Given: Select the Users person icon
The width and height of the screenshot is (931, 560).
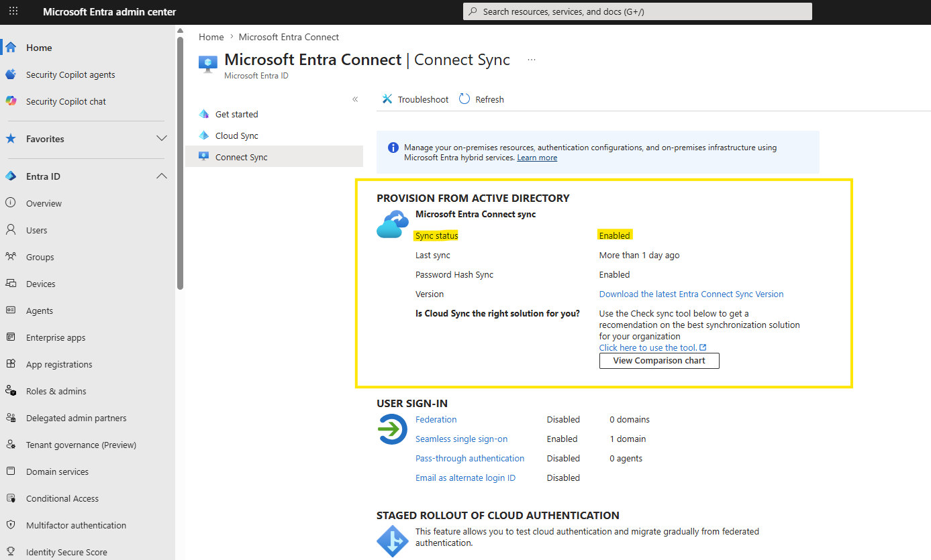Looking at the screenshot, I should click(x=11, y=230).
